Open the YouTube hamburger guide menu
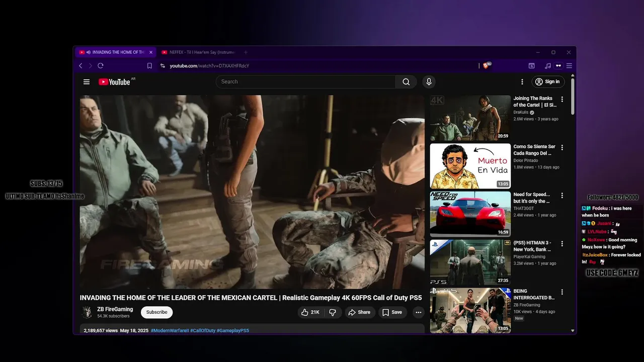This screenshot has width=644, height=362. pyautogui.click(x=87, y=82)
